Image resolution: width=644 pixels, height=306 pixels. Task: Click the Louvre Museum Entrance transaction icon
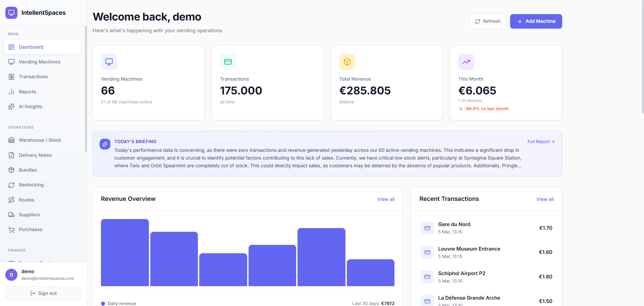click(427, 252)
